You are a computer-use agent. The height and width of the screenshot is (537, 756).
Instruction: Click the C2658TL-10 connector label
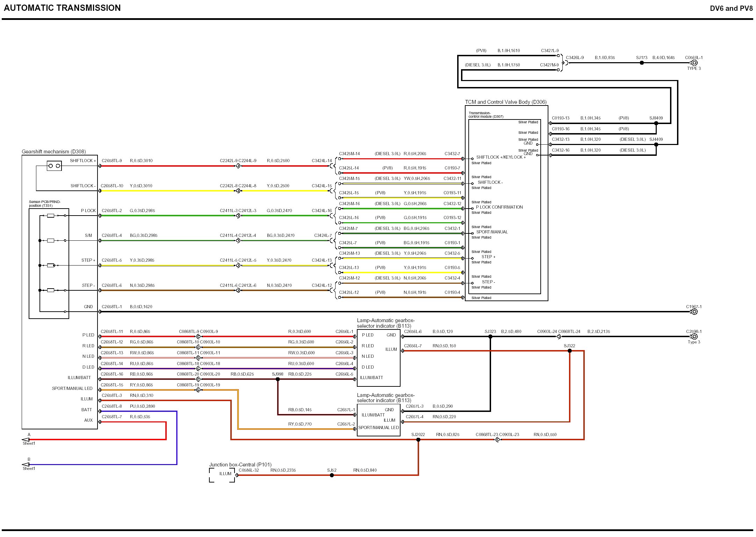[x=112, y=186]
